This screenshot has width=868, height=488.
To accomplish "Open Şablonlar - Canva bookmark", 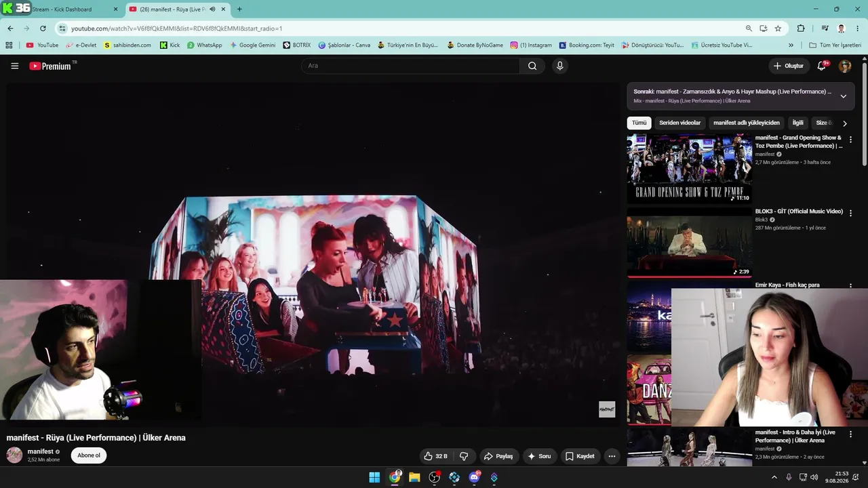I will pos(344,45).
